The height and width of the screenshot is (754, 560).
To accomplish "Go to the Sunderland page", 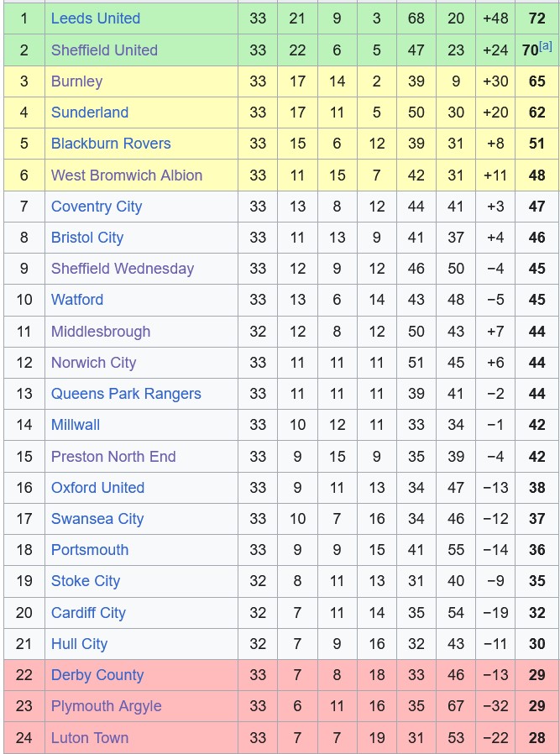I will click(90, 113).
